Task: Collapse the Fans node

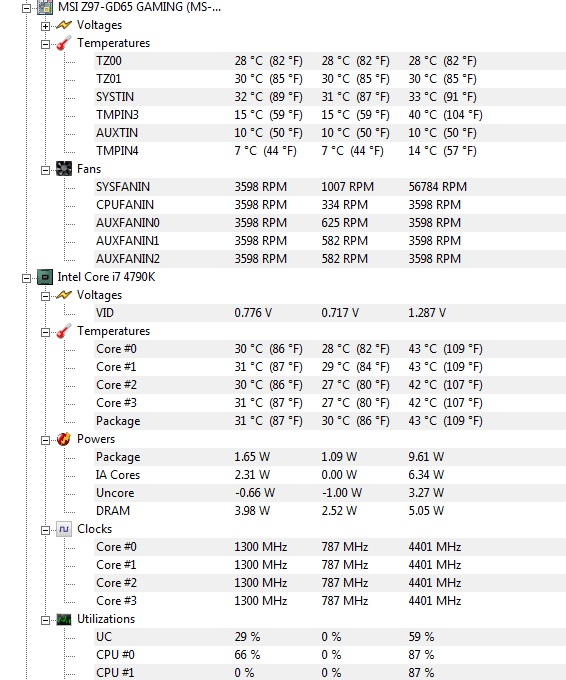Action: [45, 170]
